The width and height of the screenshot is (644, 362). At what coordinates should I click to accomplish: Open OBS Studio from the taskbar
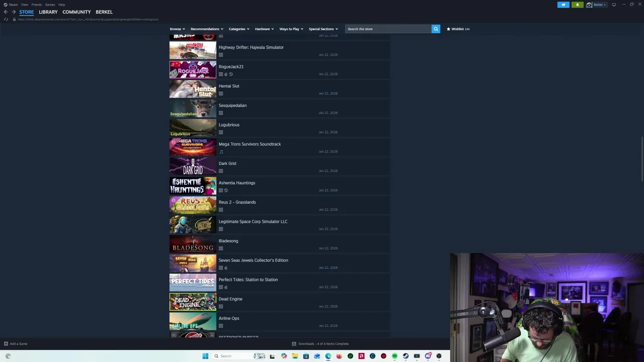(439, 356)
